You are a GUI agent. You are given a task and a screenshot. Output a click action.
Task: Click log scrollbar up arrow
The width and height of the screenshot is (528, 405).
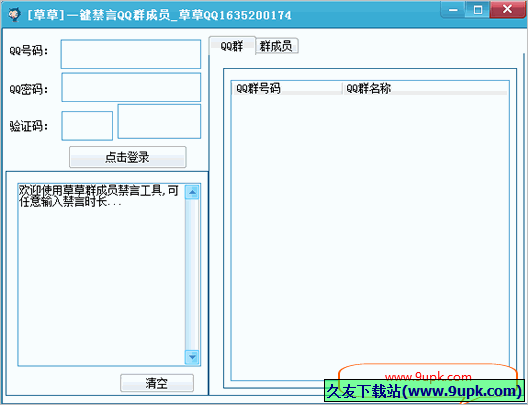[x=192, y=192]
